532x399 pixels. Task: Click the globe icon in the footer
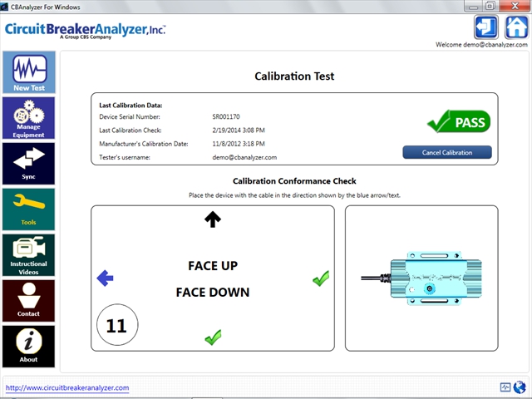pos(520,387)
